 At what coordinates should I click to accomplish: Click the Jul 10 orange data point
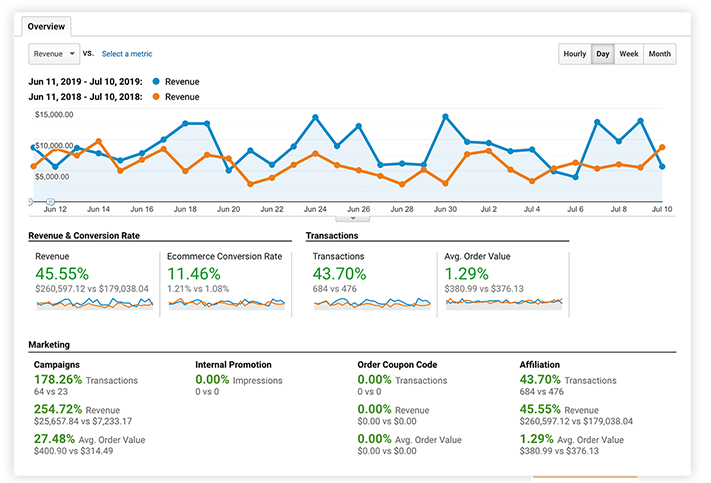662,147
